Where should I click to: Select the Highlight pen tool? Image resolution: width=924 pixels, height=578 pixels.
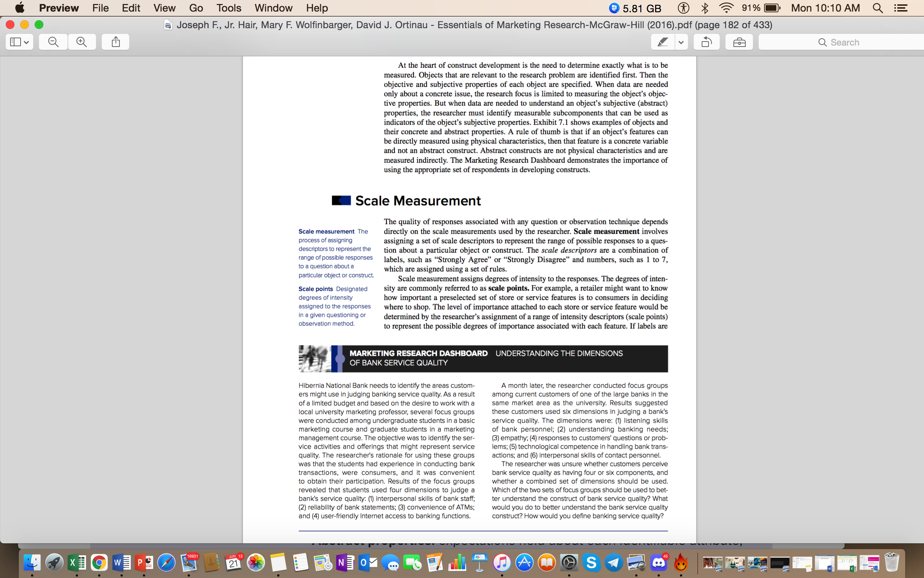(x=663, y=42)
